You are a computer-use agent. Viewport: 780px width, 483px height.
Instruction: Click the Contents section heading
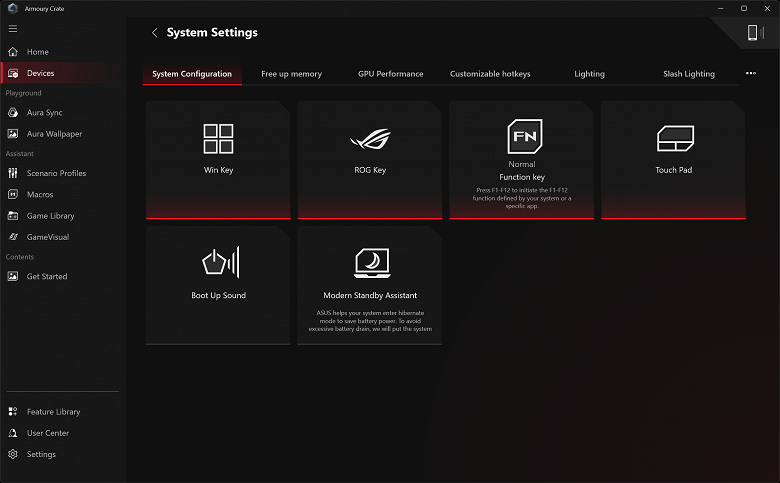19,257
